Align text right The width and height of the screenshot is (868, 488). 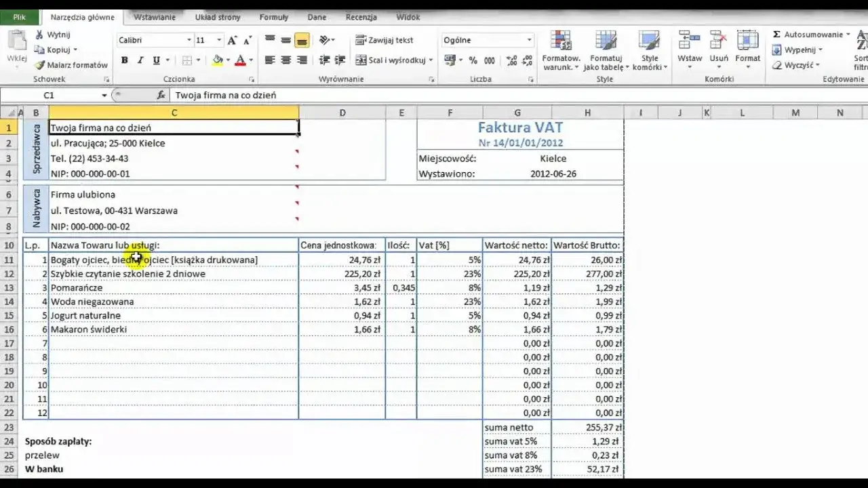pyautogui.click(x=302, y=60)
